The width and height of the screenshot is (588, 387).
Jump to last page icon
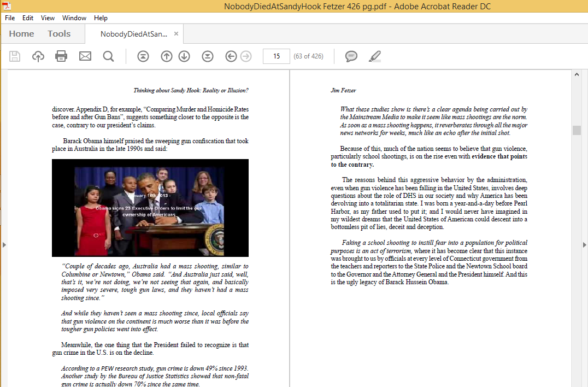pyautogui.click(x=207, y=56)
